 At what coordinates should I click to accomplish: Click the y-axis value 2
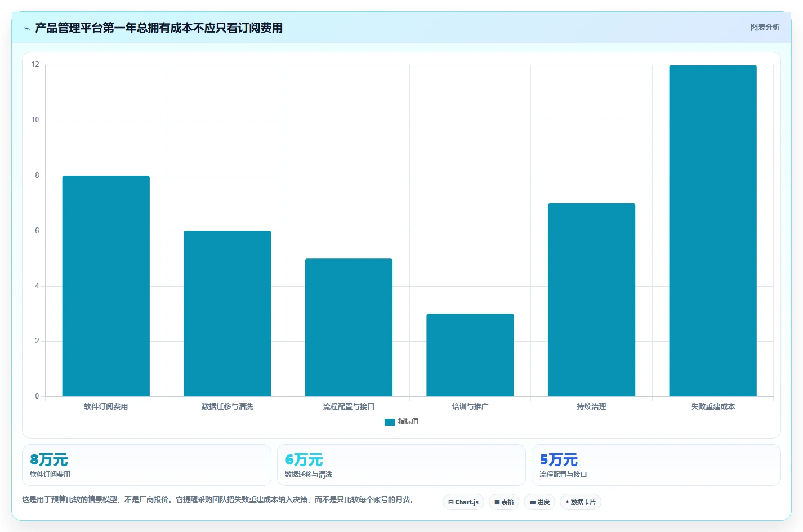click(x=37, y=341)
